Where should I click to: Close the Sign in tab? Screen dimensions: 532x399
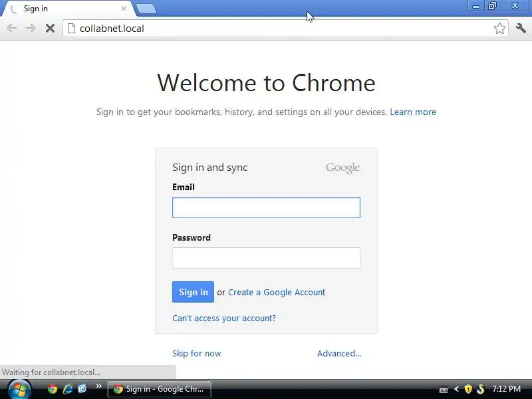point(124,9)
